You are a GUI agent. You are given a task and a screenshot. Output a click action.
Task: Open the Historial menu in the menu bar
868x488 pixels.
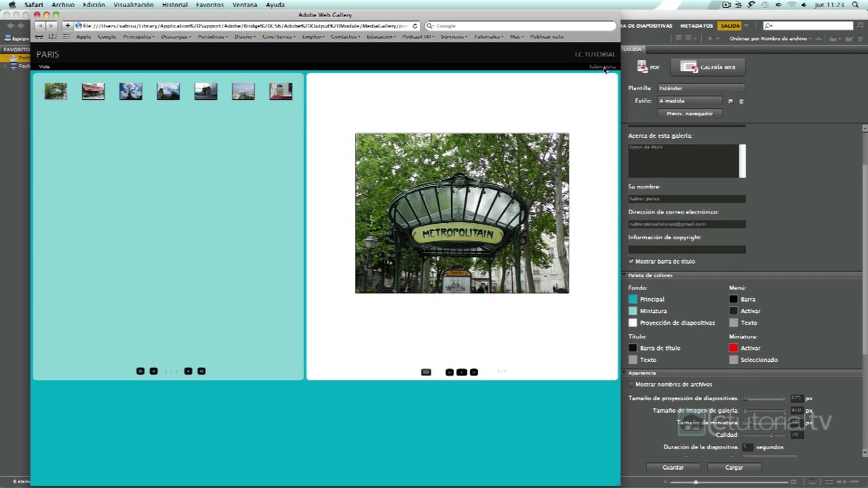click(x=175, y=5)
